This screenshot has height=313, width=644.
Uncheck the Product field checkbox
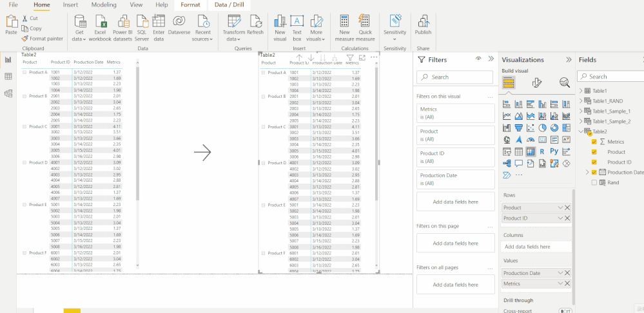click(x=594, y=152)
